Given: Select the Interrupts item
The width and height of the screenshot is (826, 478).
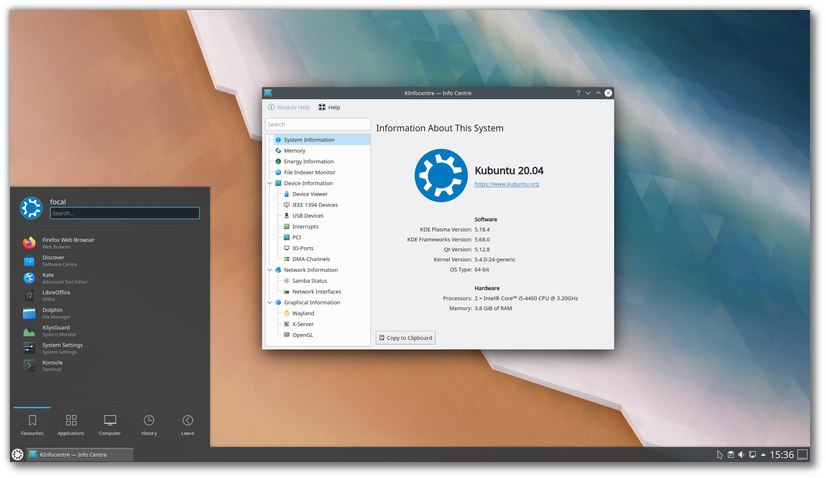Looking at the screenshot, I should [305, 227].
